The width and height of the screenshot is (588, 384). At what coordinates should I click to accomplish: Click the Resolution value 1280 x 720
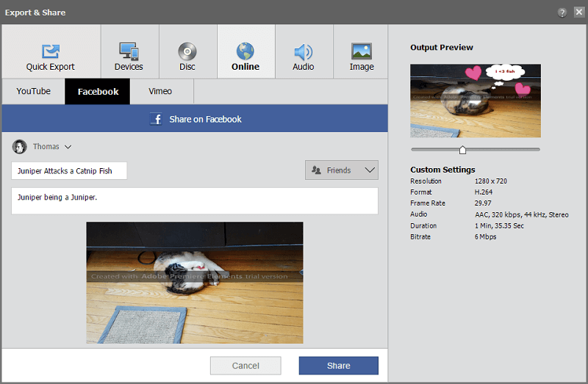[x=490, y=181]
